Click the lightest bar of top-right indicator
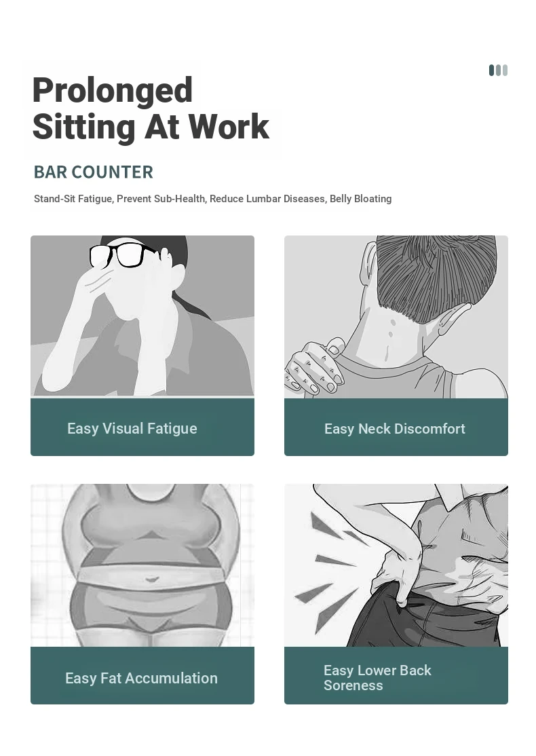Viewport: 536px width, 756px height. point(505,71)
